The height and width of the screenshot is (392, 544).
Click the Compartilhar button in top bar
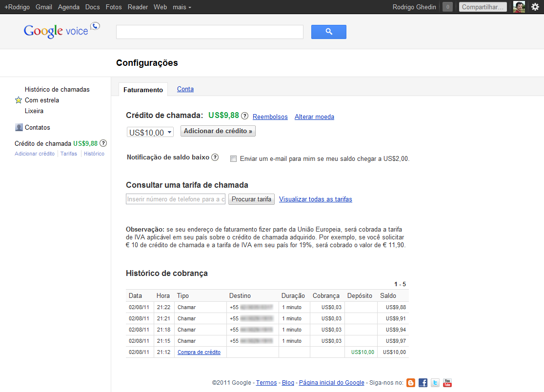point(483,7)
